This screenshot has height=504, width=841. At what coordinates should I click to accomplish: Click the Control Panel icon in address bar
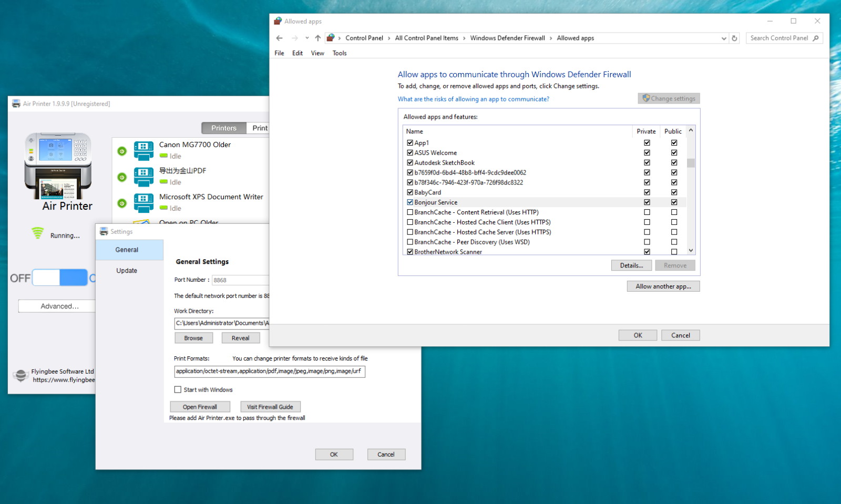pyautogui.click(x=331, y=38)
